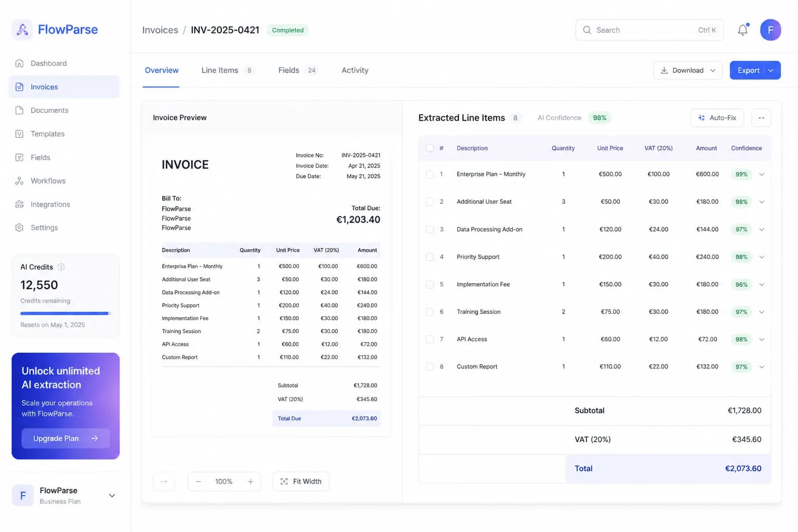Click the Templates sidebar icon
The height and width of the screenshot is (532, 798).
[x=19, y=134]
